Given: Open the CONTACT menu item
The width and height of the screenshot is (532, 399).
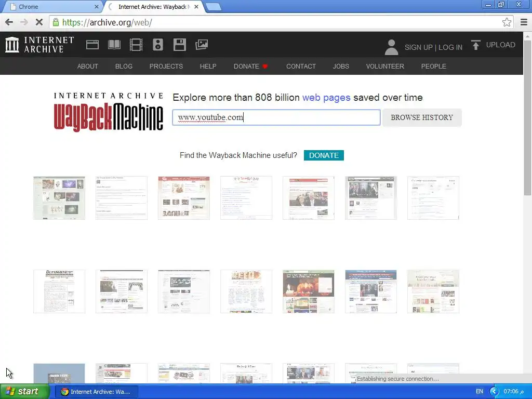Looking at the screenshot, I should pos(301,66).
